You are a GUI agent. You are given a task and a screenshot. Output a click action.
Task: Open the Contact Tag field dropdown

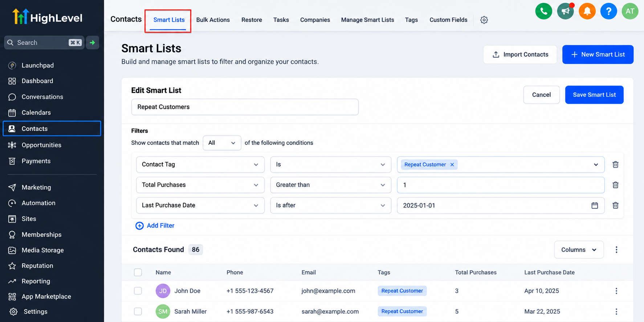pyautogui.click(x=200, y=164)
